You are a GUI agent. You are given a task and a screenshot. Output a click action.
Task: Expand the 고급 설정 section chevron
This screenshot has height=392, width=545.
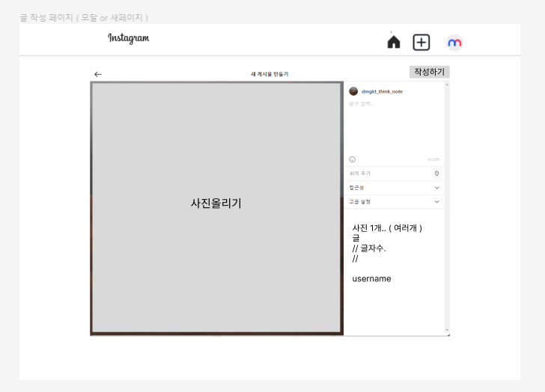pos(437,202)
